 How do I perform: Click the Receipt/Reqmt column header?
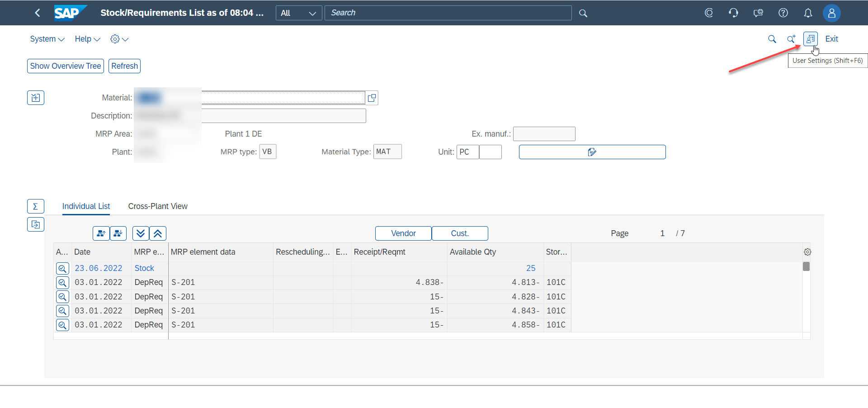click(x=399, y=252)
